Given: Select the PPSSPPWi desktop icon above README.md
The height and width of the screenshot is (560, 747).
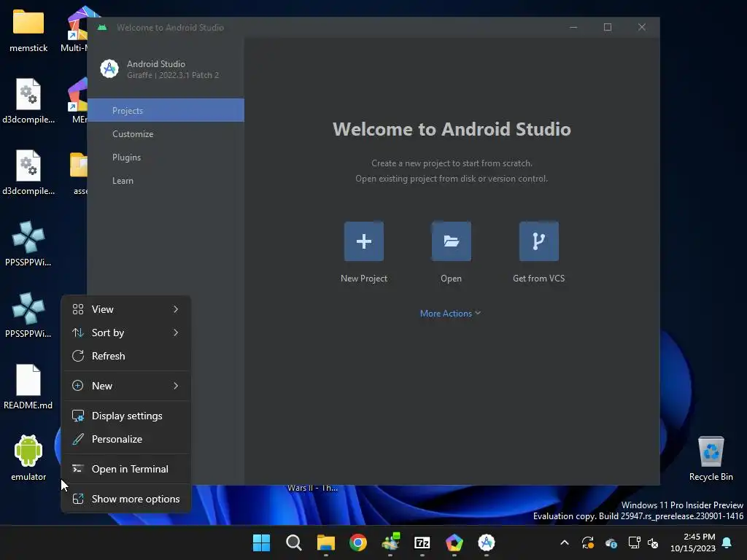Looking at the screenshot, I should tap(28, 315).
